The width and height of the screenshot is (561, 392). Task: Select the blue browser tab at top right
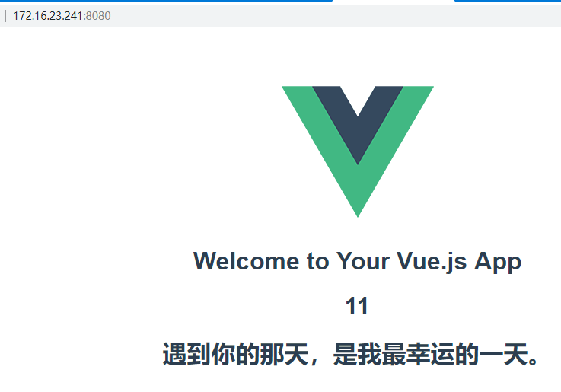(507, 1)
